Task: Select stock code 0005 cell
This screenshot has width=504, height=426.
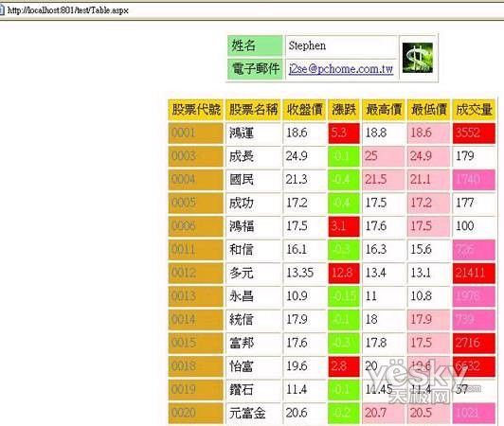Action: 196,203
